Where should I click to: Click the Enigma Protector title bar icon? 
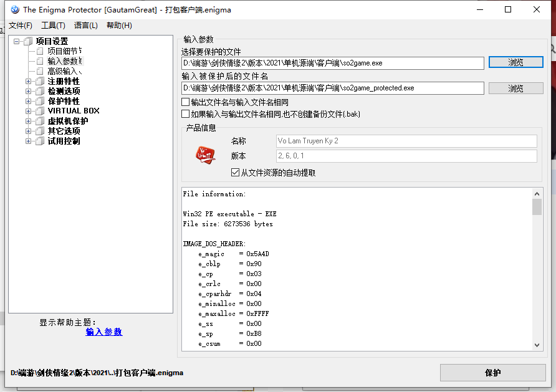click(15, 9)
